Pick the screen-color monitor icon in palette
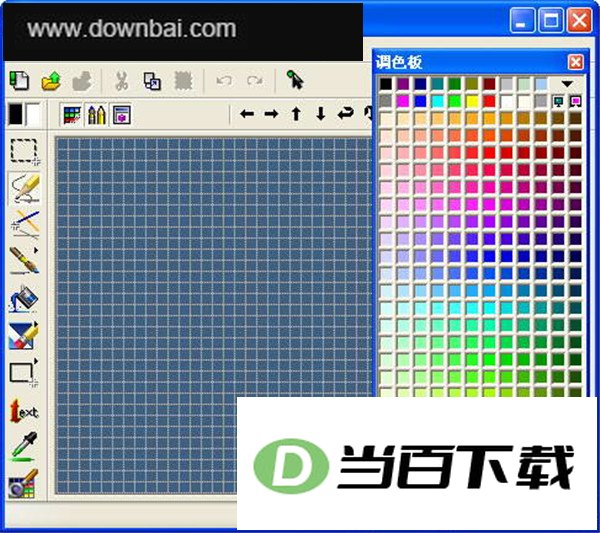This screenshot has width=600, height=533. 558,101
